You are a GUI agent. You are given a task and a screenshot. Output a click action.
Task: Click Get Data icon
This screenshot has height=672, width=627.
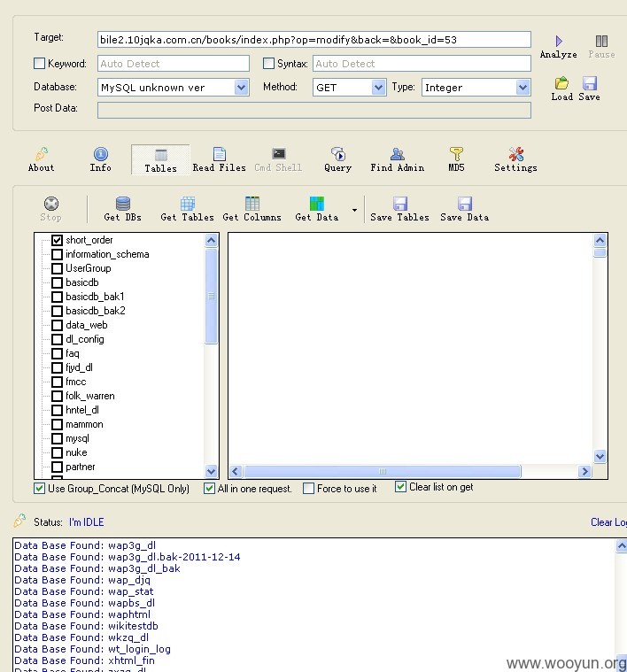(x=317, y=204)
